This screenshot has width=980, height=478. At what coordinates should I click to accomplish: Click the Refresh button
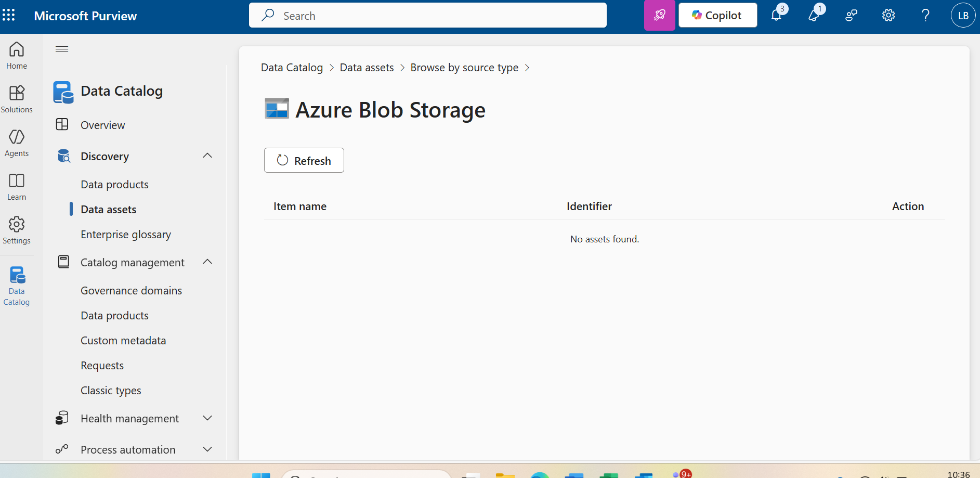(x=304, y=160)
